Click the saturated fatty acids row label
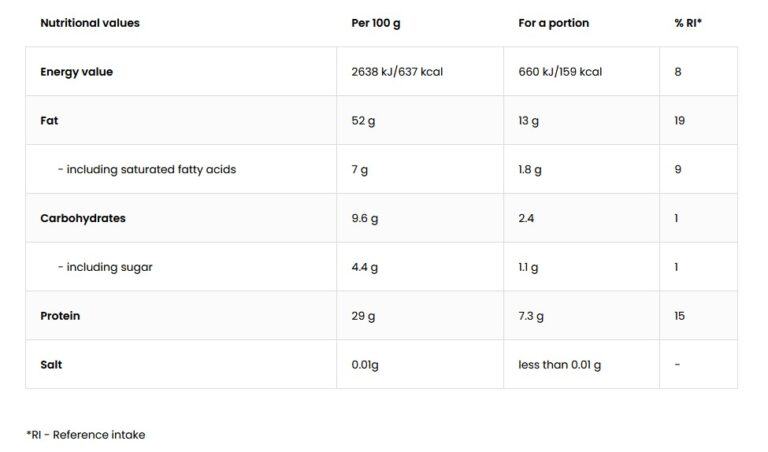 click(x=146, y=170)
